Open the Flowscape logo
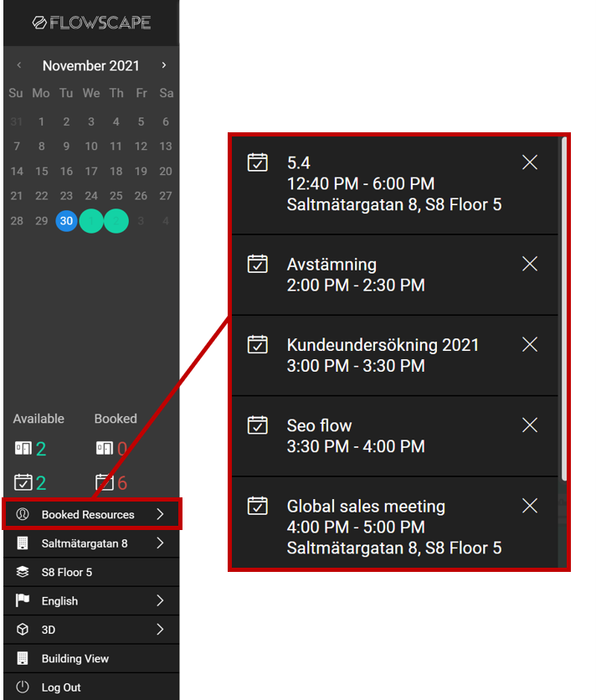 tap(91, 23)
